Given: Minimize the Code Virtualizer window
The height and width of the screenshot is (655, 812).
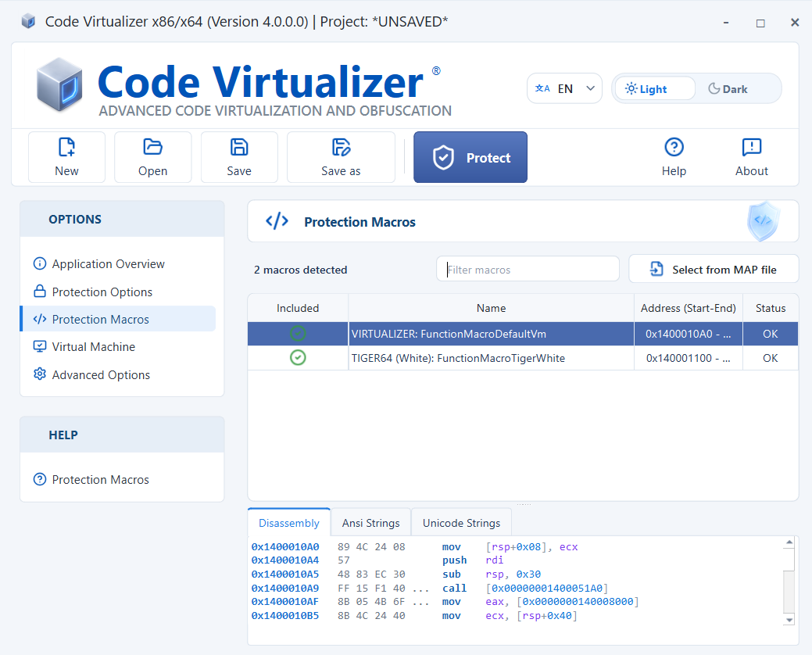Looking at the screenshot, I should [x=726, y=22].
